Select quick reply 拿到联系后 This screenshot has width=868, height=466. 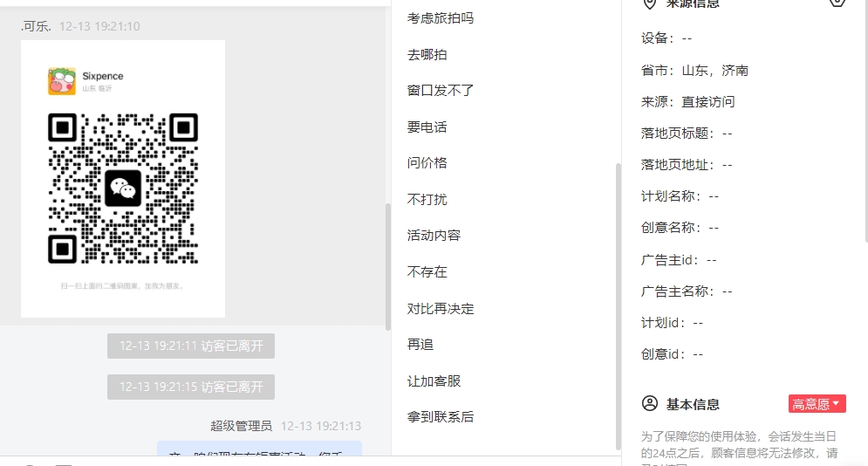[x=440, y=417]
